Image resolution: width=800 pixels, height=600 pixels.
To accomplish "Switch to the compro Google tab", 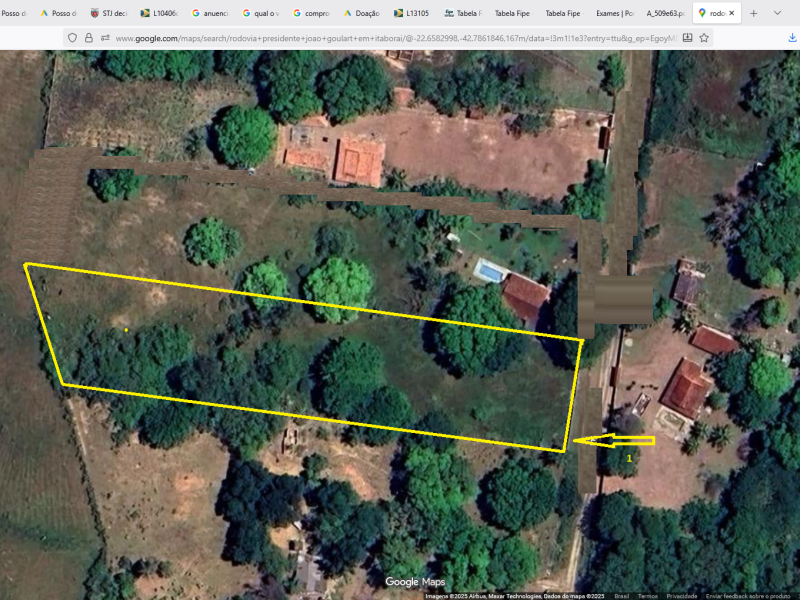I will (x=311, y=13).
